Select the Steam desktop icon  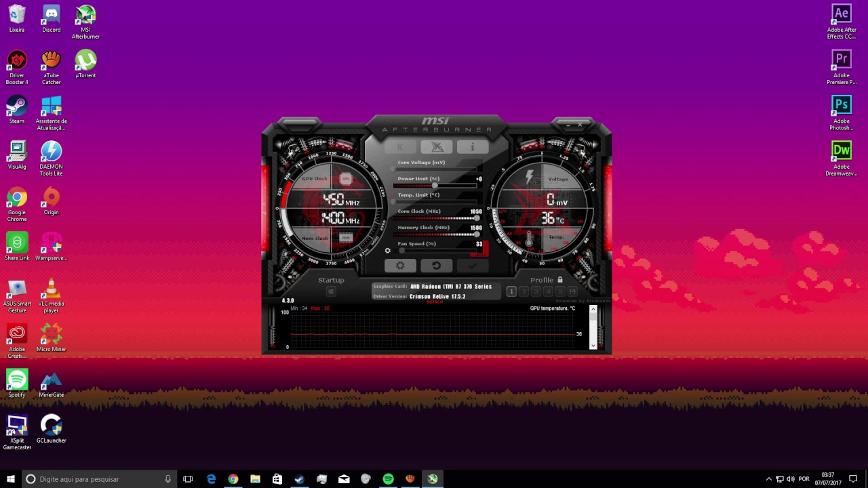[x=17, y=110]
